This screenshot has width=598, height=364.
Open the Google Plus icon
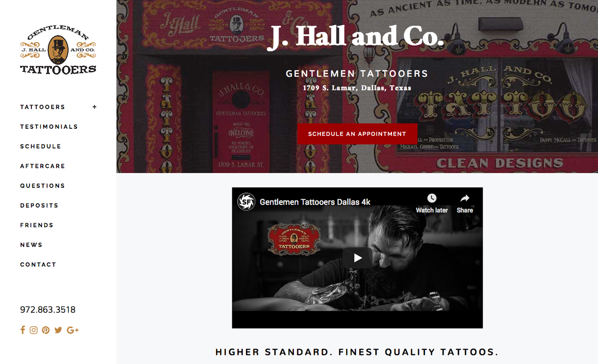point(72,330)
